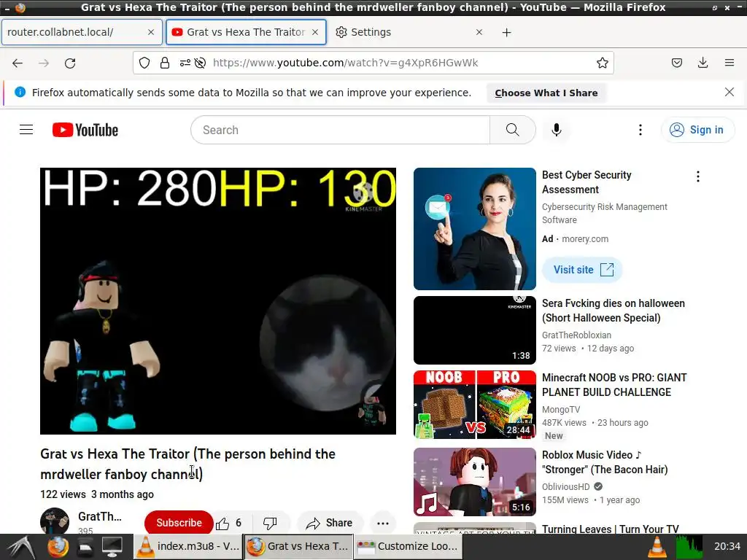Click the autoplay blocked icon in address bar
This screenshot has width=747, height=560.
(200, 63)
